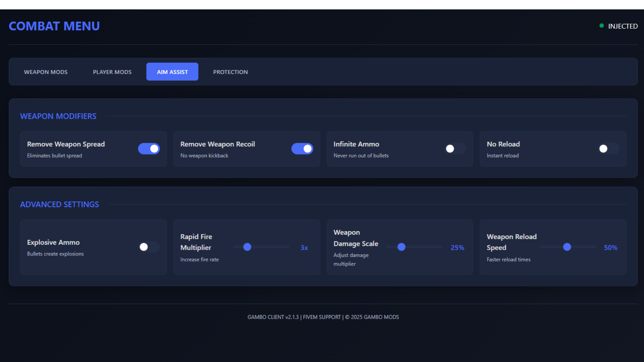Image resolution: width=644 pixels, height=362 pixels.
Task: Move the Weapon Reload Speed slider handle
Action: pos(567,247)
